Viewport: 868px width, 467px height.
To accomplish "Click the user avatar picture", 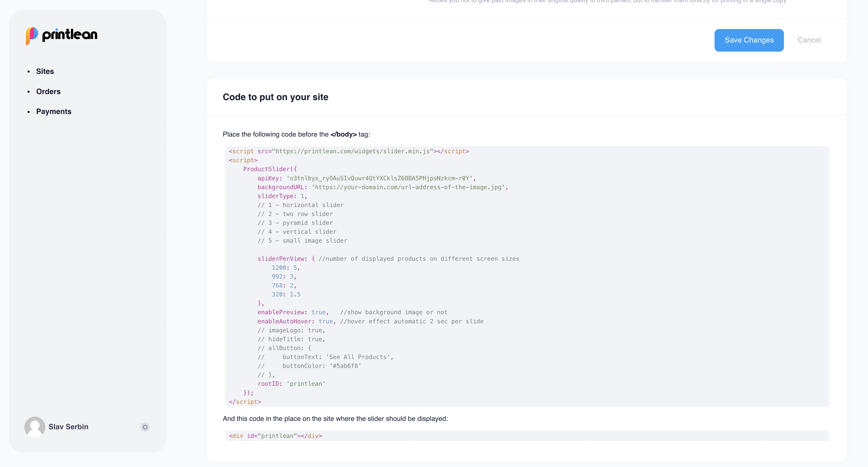I will click(35, 427).
